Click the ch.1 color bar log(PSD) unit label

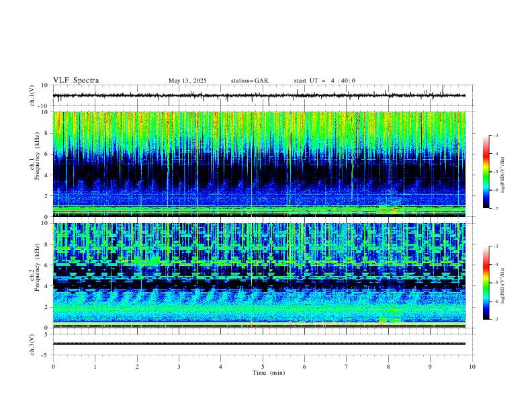pos(503,175)
